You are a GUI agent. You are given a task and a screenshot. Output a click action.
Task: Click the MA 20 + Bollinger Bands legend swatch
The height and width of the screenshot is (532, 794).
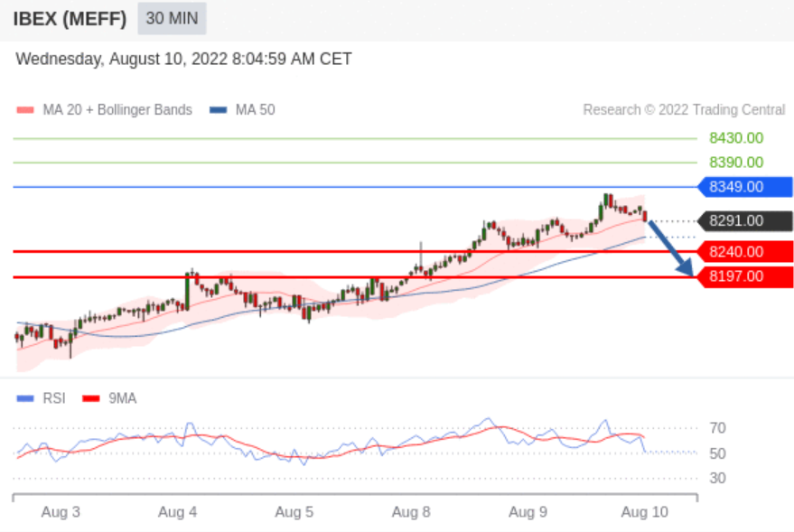point(25,110)
